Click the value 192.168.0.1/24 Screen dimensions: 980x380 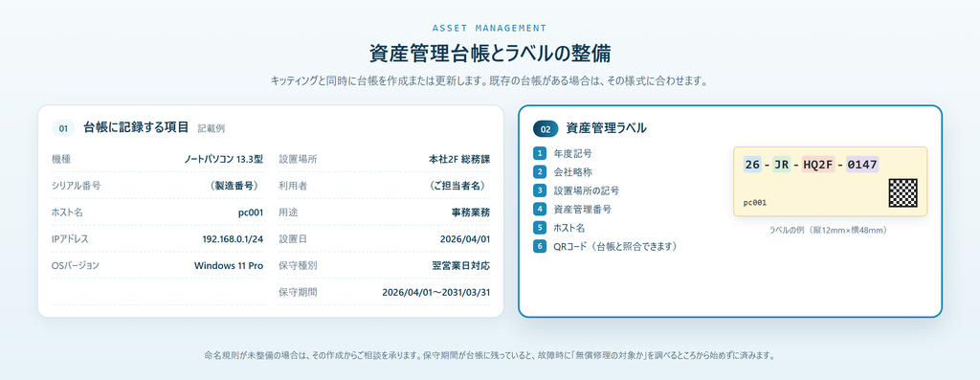click(234, 238)
